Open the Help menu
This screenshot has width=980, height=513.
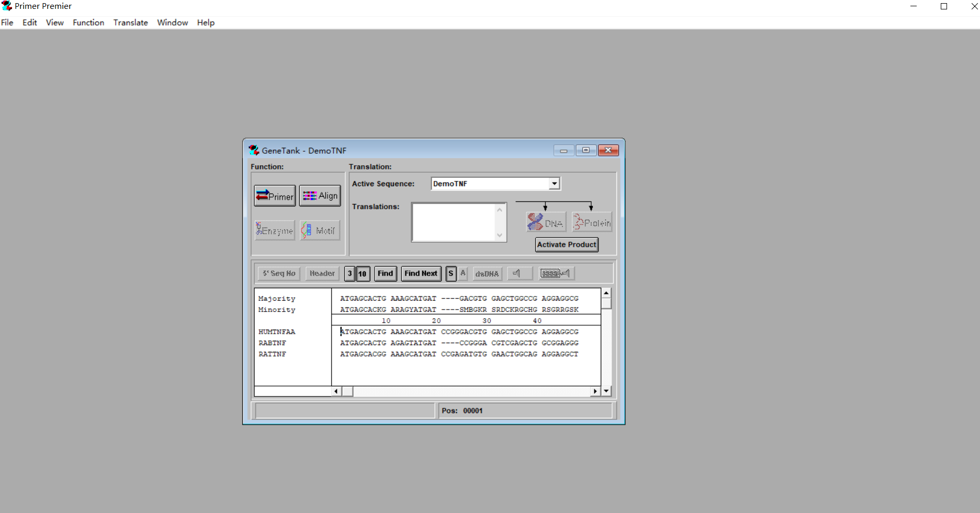[206, 22]
